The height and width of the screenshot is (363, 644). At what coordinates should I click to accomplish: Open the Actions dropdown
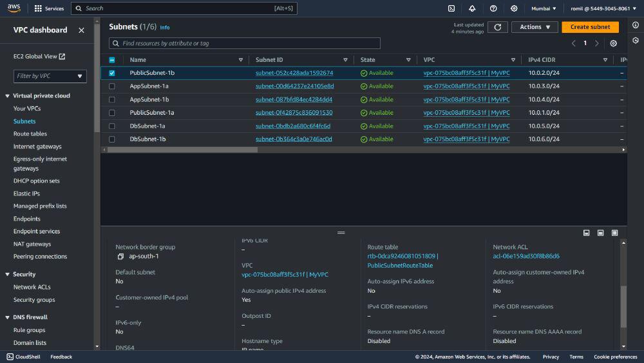(534, 27)
